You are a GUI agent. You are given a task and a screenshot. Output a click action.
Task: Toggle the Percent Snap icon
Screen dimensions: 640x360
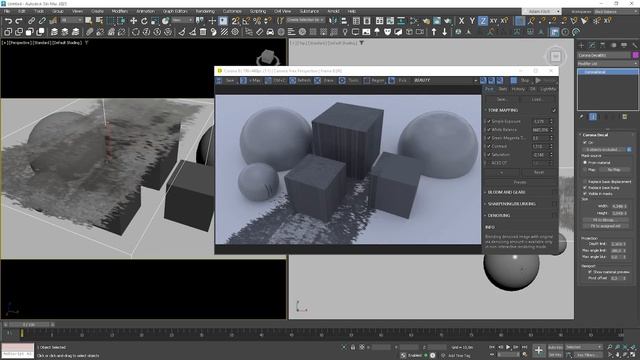[257, 21]
